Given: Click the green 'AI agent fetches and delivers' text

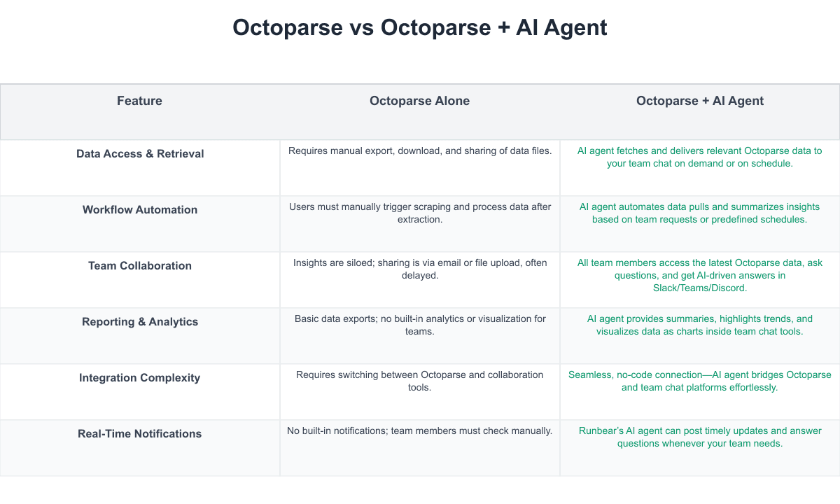Looking at the screenshot, I should click(699, 157).
